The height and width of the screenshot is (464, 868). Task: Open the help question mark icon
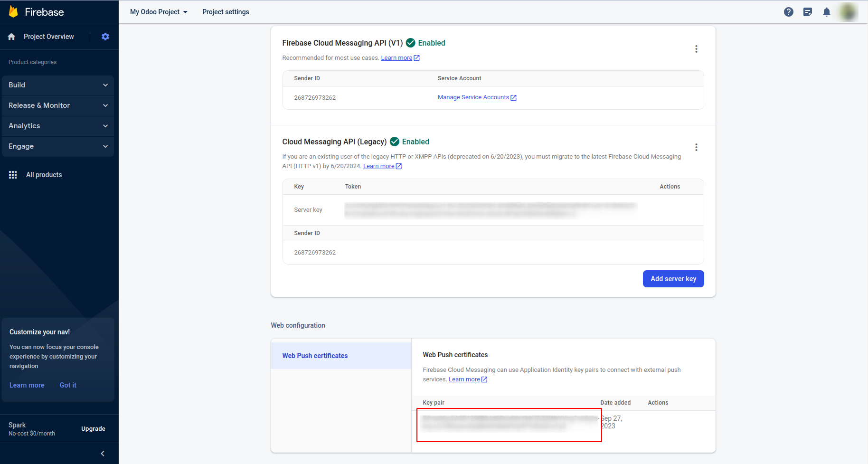(788, 12)
